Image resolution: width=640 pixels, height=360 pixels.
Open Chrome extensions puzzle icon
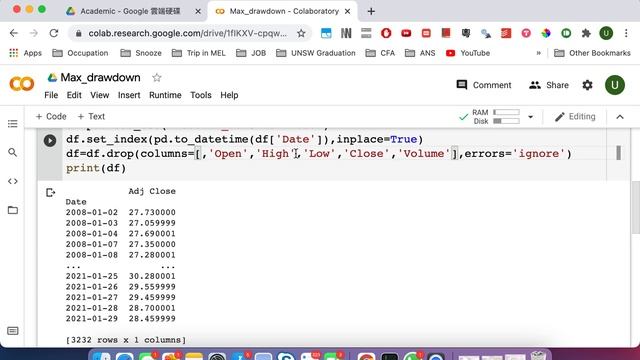point(586,33)
